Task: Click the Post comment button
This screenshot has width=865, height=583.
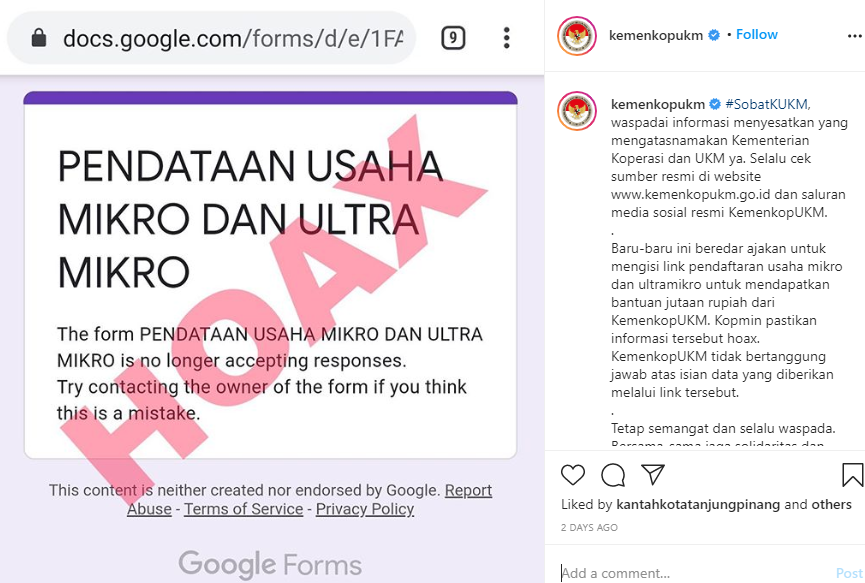Action: click(850, 573)
